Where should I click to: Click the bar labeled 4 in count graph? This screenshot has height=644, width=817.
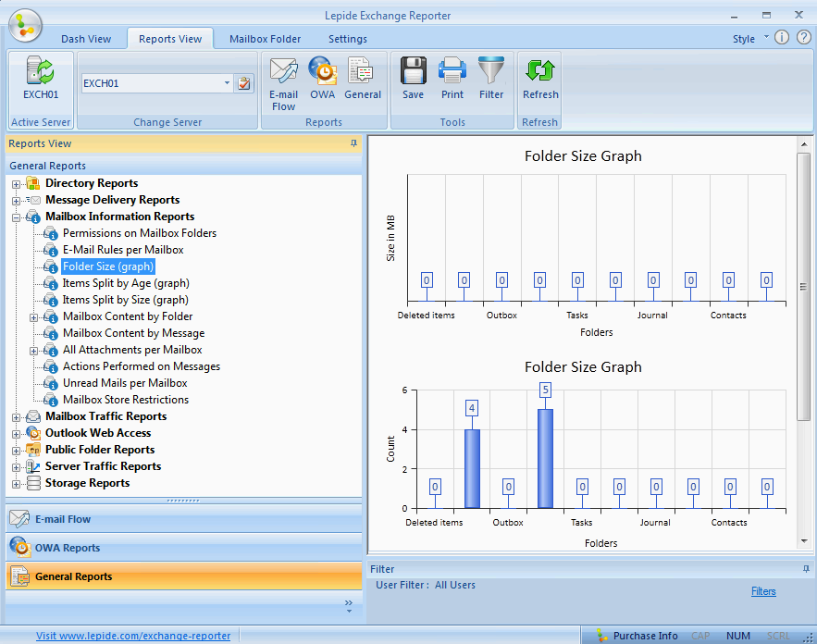tap(472, 468)
